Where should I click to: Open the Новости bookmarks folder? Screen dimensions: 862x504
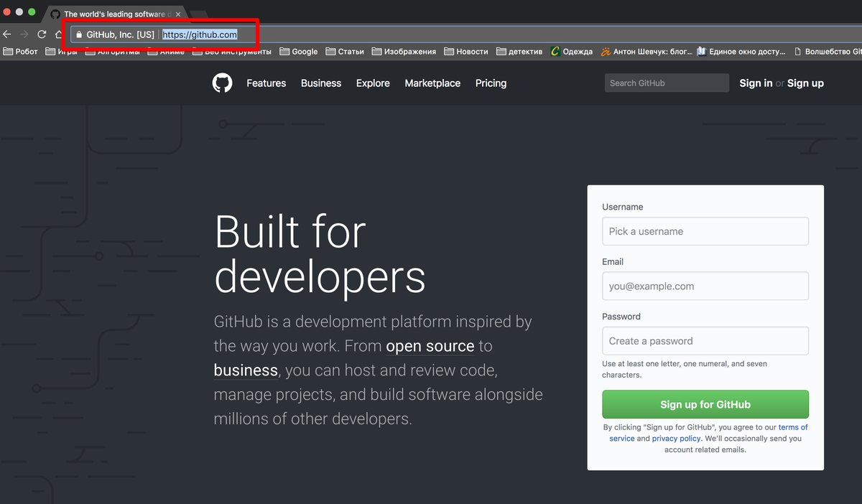point(466,52)
